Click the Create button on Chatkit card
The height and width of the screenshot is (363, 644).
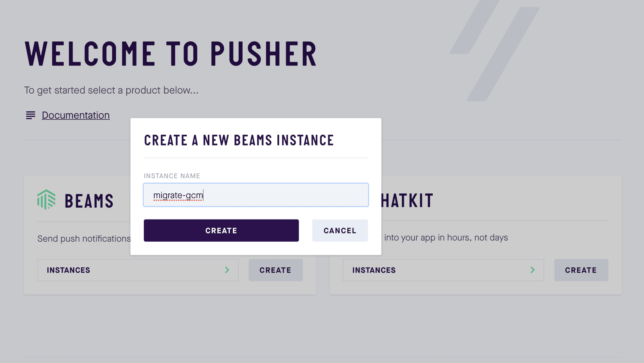tap(581, 270)
